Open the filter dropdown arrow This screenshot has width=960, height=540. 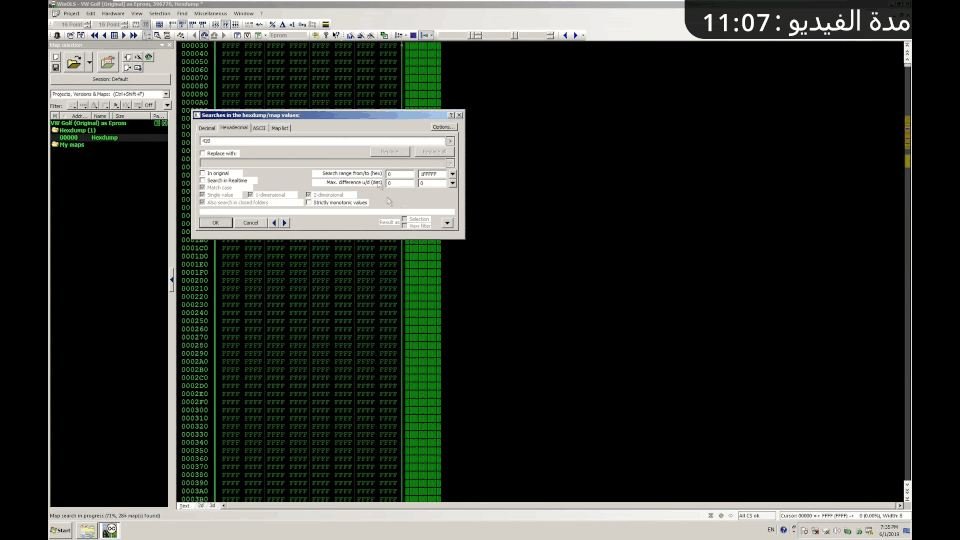[167, 105]
